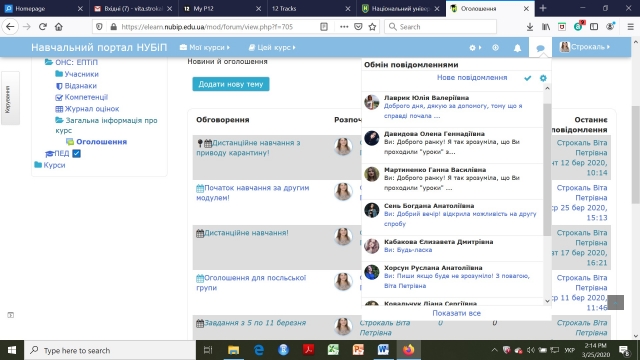Switch to the Вхідні mail tab
Screen dimensions: 640x360
(133, 8)
